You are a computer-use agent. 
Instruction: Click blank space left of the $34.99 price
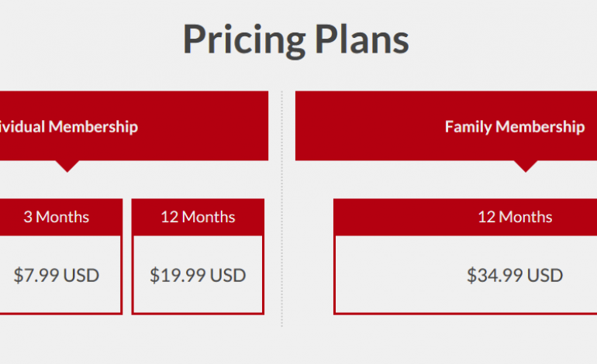tap(395, 275)
